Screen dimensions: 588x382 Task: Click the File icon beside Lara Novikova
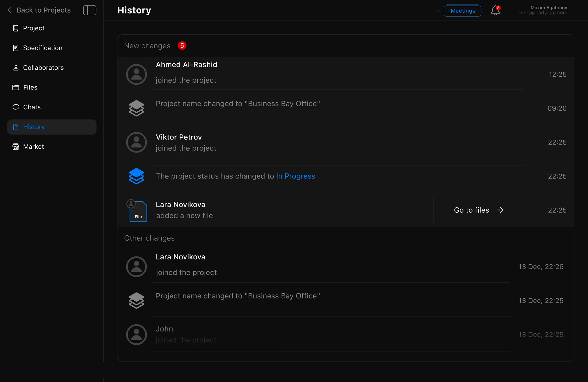(x=138, y=211)
